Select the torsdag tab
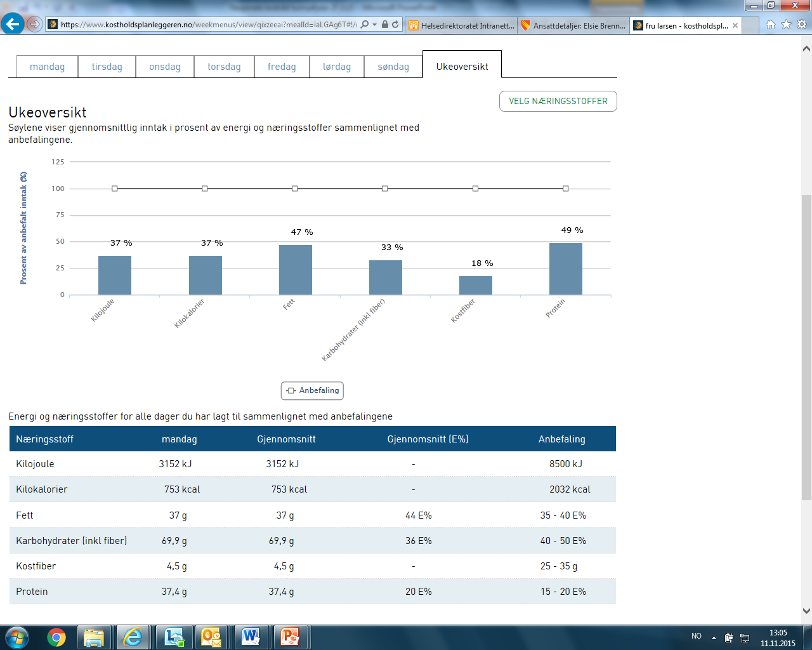This screenshot has height=650, width=812. pos(224,67)
